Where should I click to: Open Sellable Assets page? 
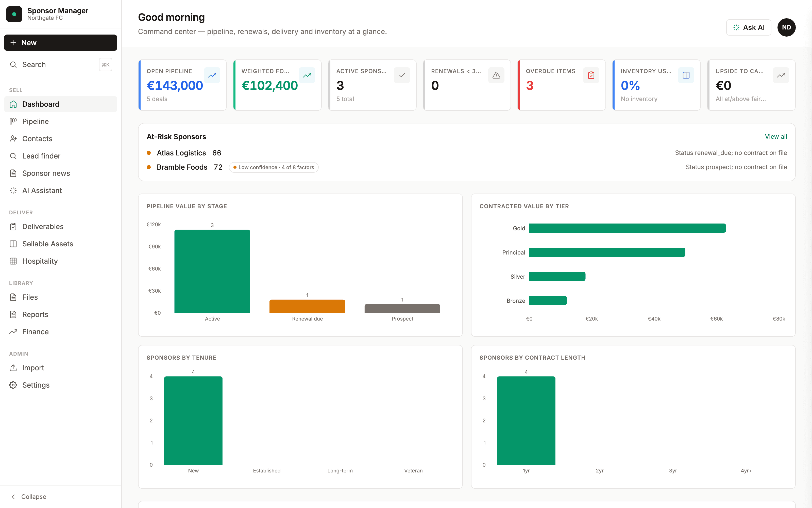(x=60, y=244)
